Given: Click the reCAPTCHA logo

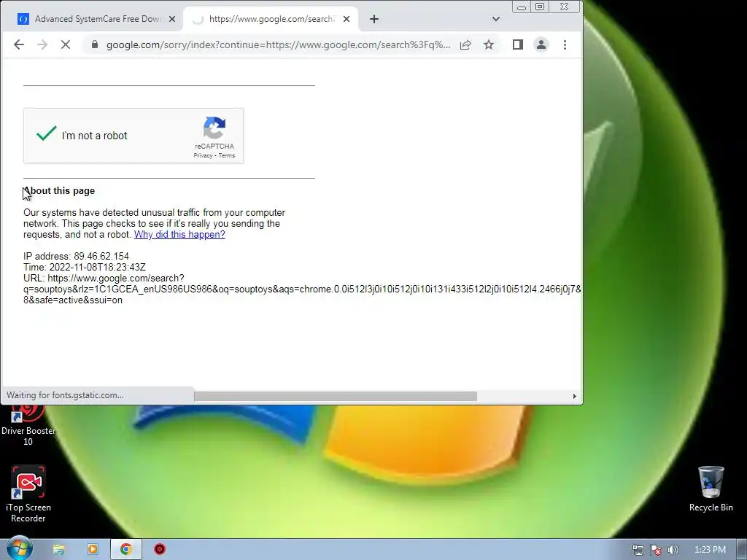Looking at the screenshot, I should point(214,128).
